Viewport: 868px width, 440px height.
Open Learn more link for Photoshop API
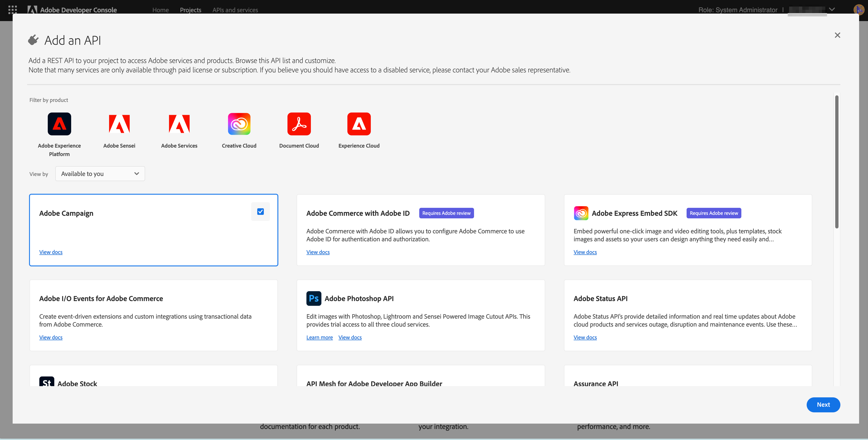coord(319,337)
